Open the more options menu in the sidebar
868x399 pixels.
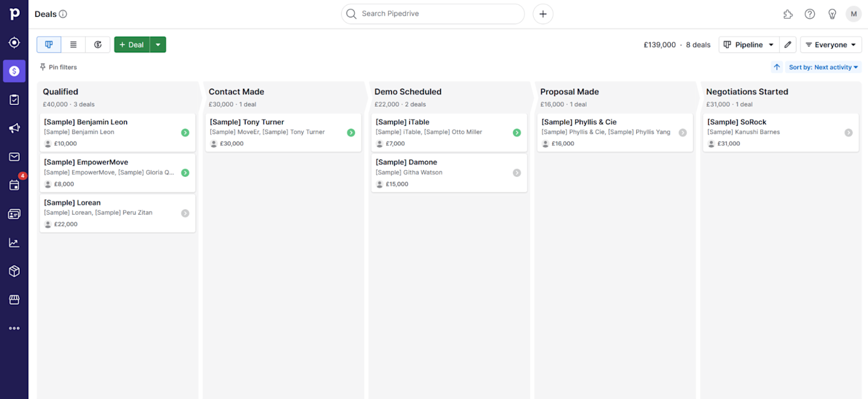[14, 328]
